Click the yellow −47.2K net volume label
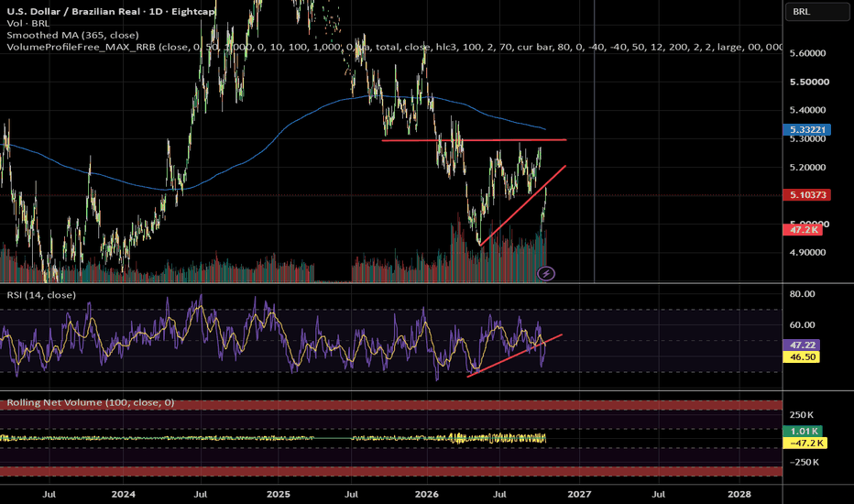Image resolution: width=854 pixels, height=504 pixels. click(x=805, y=443)
